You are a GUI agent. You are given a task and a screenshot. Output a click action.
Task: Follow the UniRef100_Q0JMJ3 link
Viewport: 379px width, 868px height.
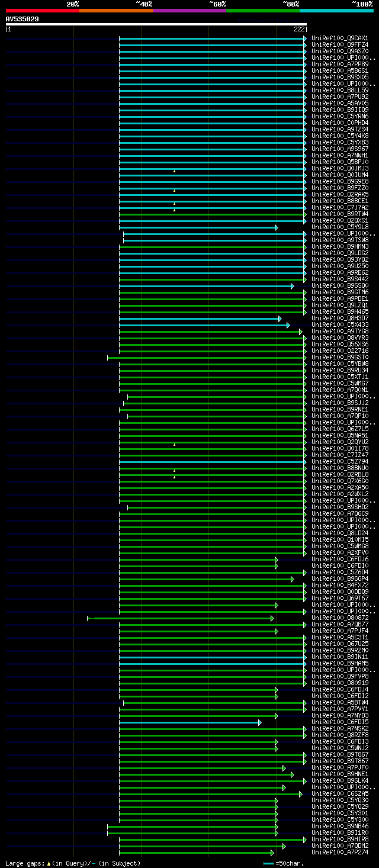point(340,168)
